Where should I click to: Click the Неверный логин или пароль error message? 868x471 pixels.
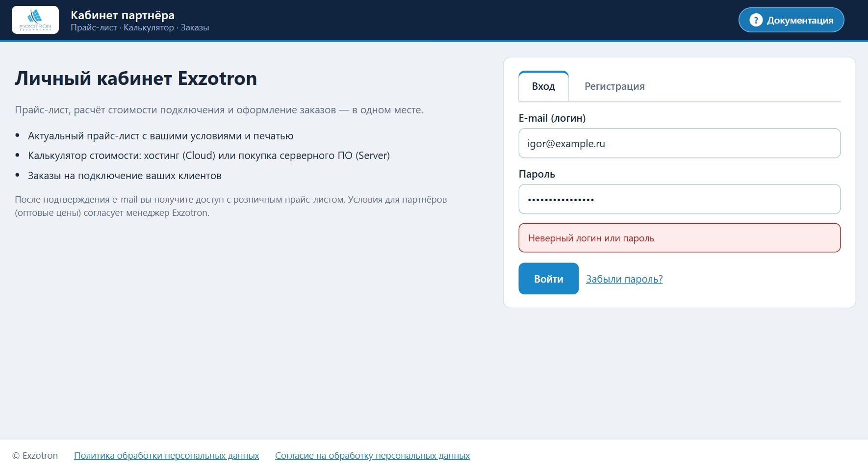pyautogui.click(x=679, y=238)
